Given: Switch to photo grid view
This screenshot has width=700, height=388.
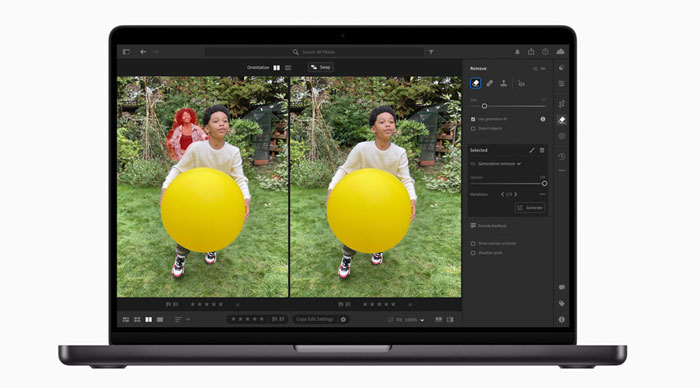Looking at the screenshot, I should coord(126,320).
